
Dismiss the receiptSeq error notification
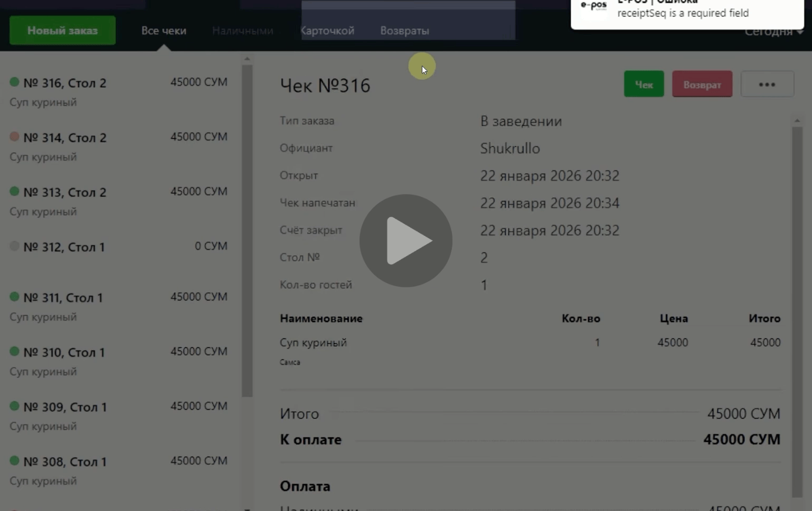click(x=686, y=13)
